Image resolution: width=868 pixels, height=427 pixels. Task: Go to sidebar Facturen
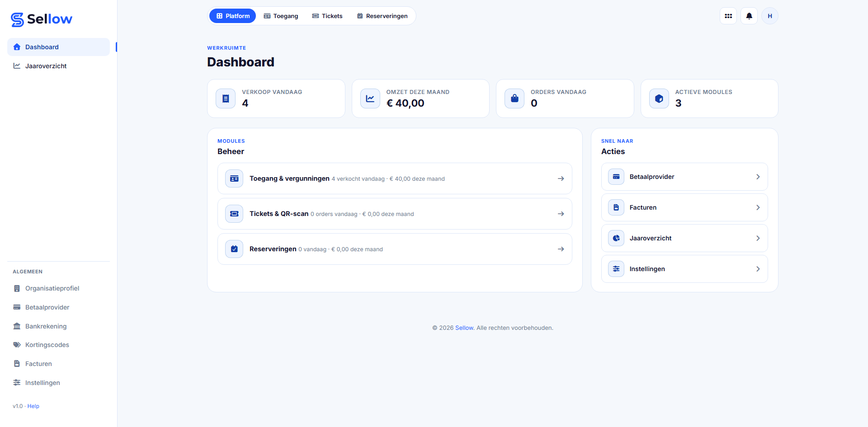pos(58,364)
